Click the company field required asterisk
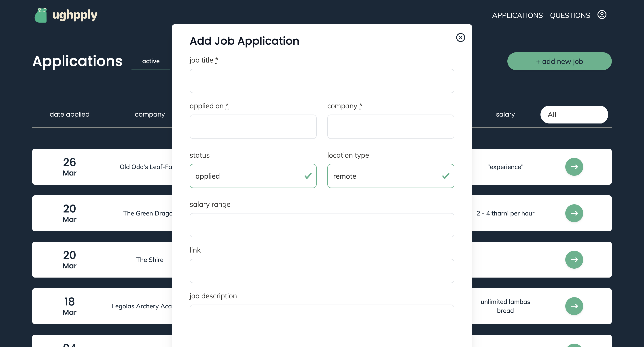 [x=360, y=106]
